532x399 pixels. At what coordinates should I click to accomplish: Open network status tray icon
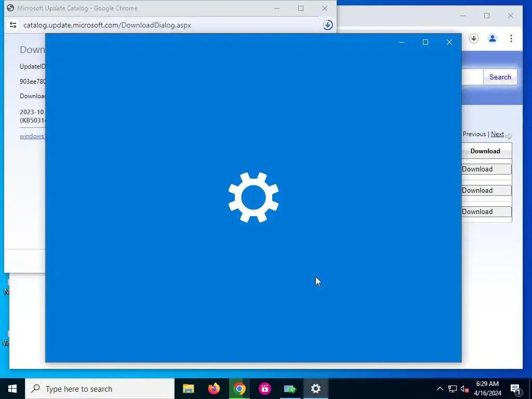[x=453, y=389]
